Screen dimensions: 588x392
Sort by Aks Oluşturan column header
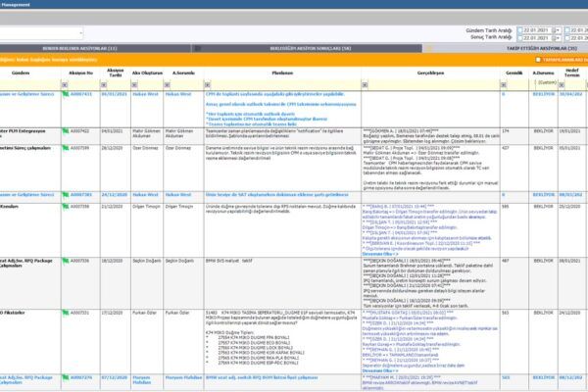click(147, 73)
